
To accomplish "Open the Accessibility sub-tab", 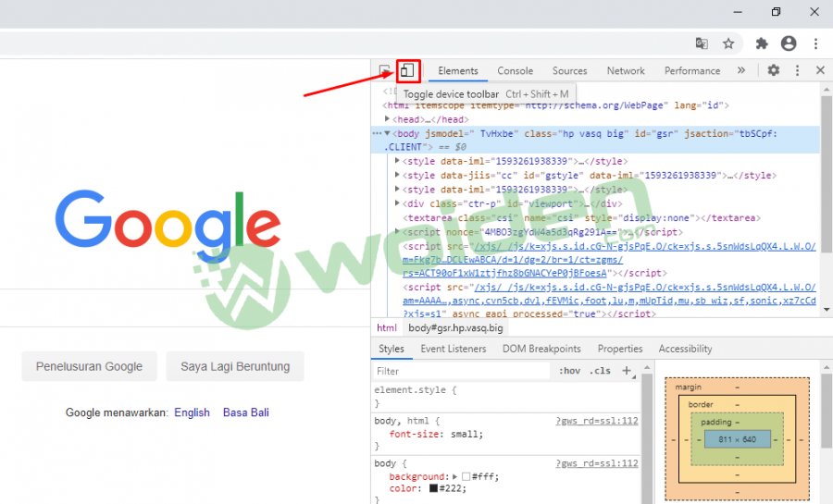I will 685,349.
